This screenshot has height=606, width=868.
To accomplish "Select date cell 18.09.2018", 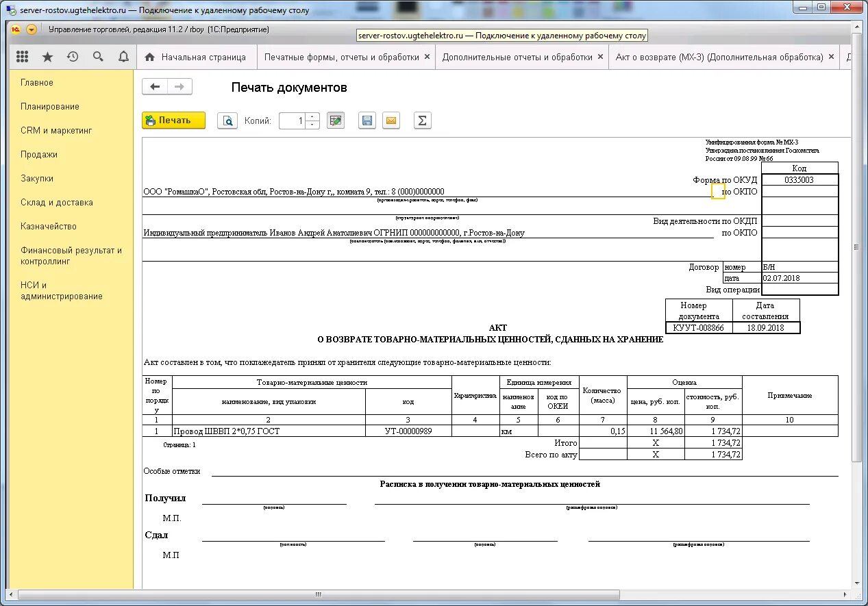I will (x=766, y=328).
